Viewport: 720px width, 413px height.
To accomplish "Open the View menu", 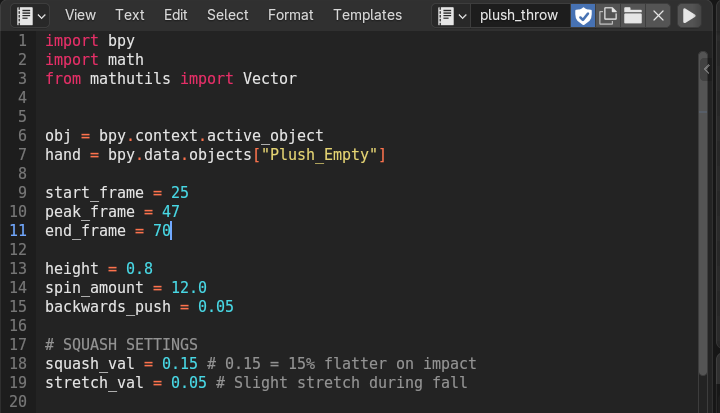I will [x=80, y=15].
